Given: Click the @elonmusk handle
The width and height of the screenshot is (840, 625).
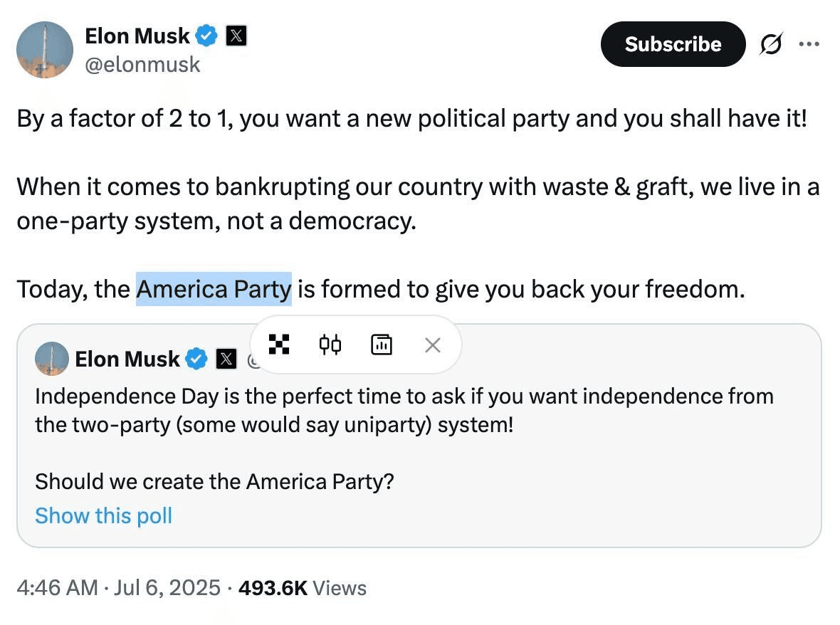Looking at the screenshot, I should (142, 65).
